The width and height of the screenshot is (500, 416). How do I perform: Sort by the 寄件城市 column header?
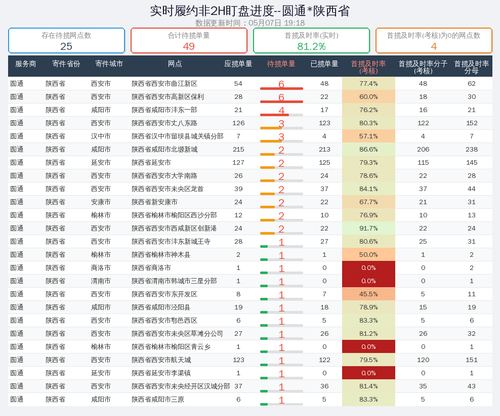[109, 64]
